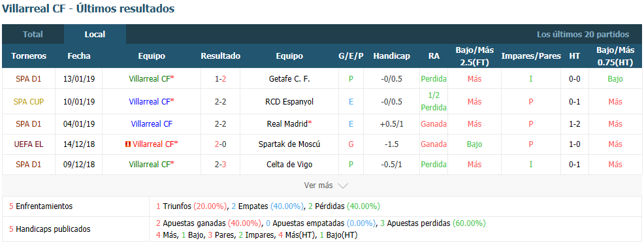Open the 1-2 result against Getafe
This screenshot has width=644, height=243.
click(x=221, y=79)
